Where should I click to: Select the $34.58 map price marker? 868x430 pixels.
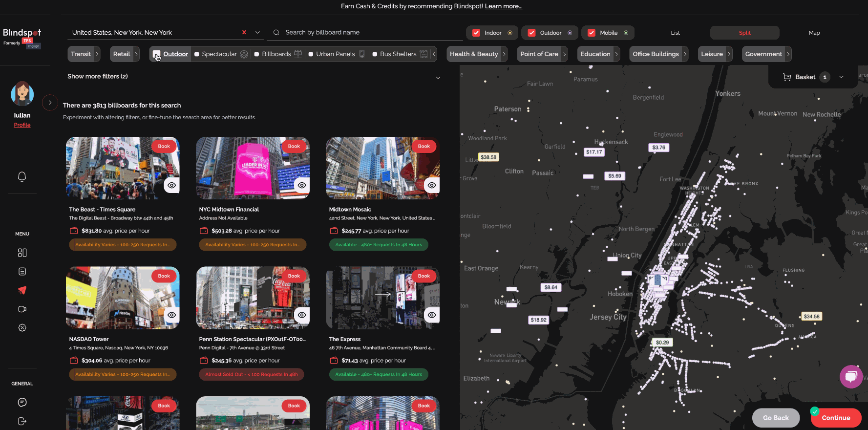812,316
